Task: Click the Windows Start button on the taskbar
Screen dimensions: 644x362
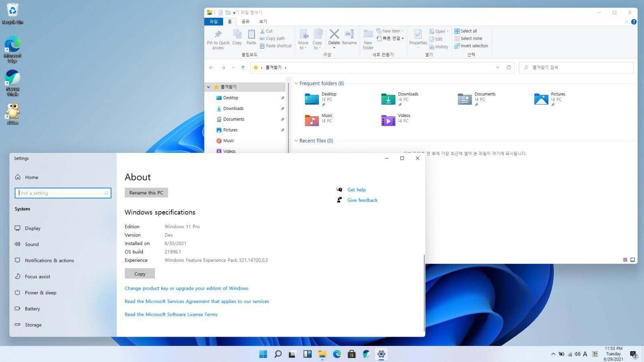Action: 263,354
